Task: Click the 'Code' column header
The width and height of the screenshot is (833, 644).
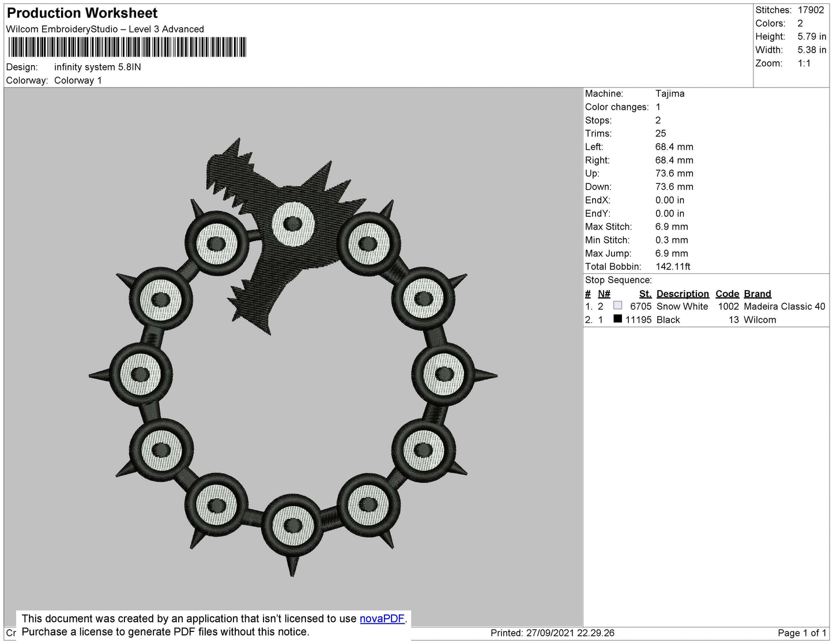Action: [x=728, y=294]
